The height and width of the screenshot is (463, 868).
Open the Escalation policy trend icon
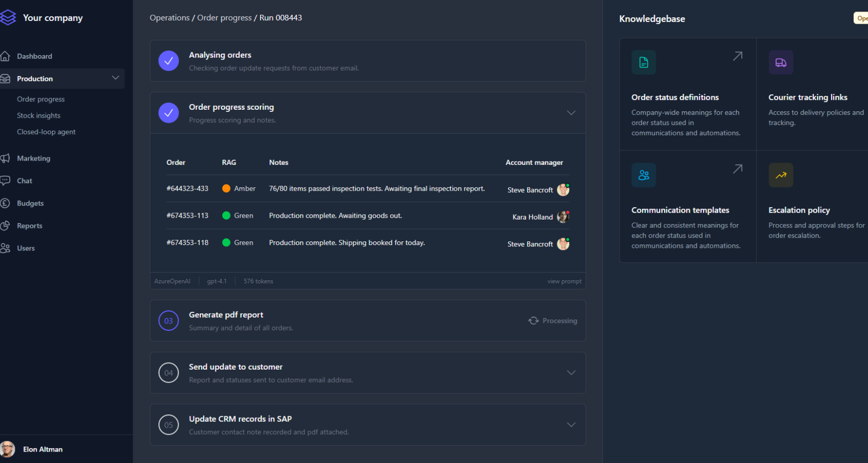(x=781, y=175)
